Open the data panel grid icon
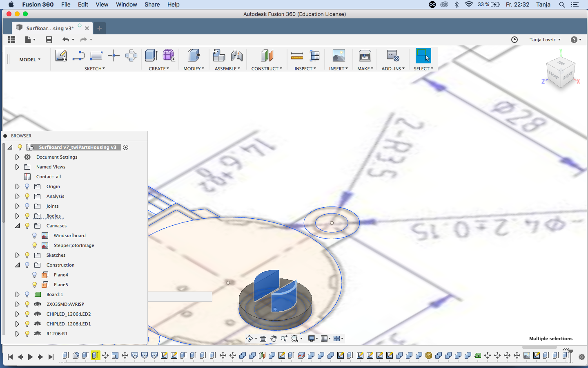 point(11,39)
